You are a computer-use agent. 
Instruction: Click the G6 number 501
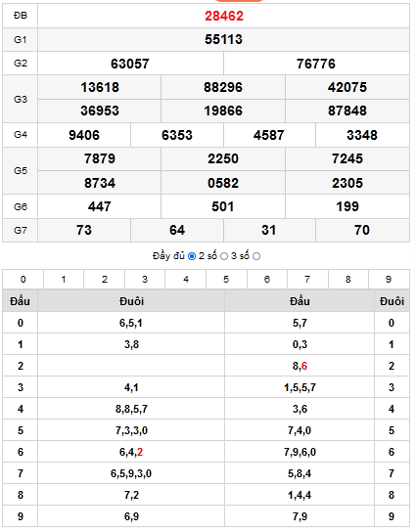pyautogui.click(x=223, y=206)
